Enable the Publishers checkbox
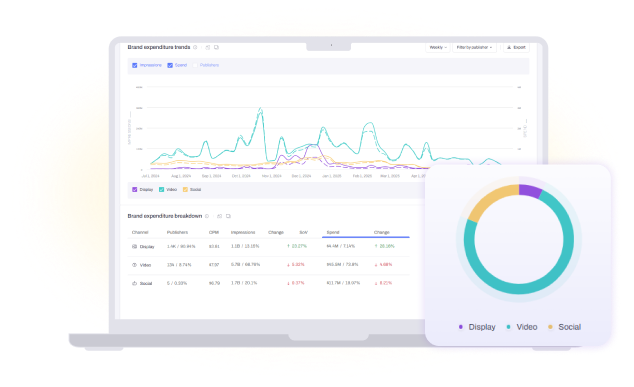634x387 pixels. tap(195, 65)
